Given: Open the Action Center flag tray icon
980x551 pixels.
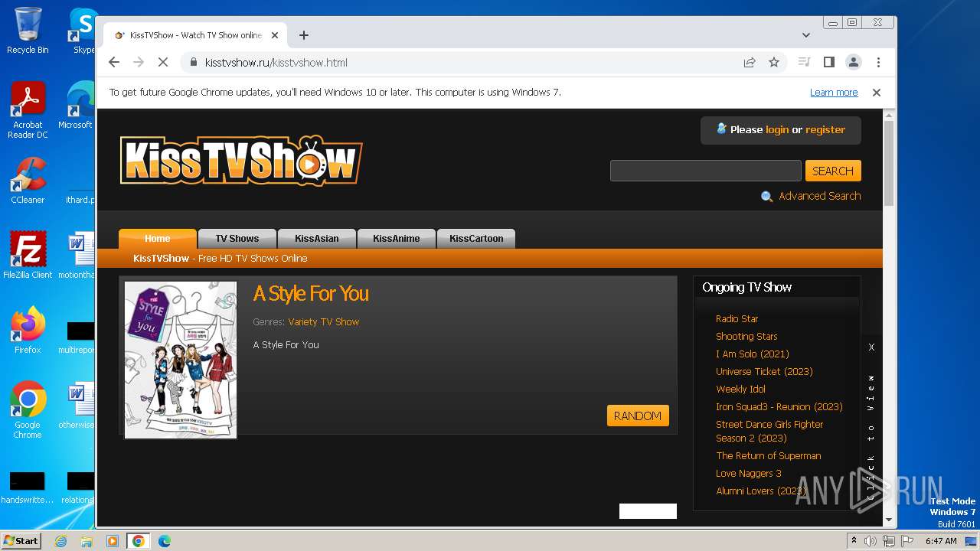Looking at the screenshot, I should [906, 541].
